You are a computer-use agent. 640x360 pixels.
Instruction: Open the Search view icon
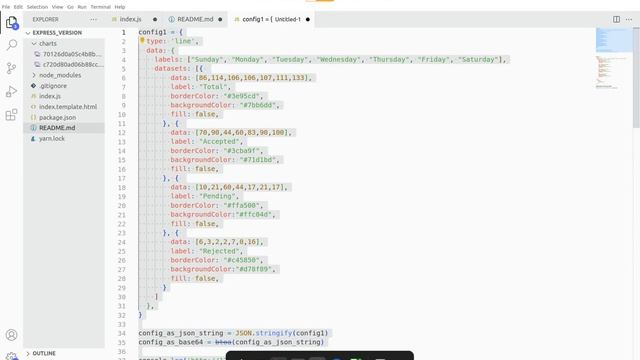(x=11, y=44)
